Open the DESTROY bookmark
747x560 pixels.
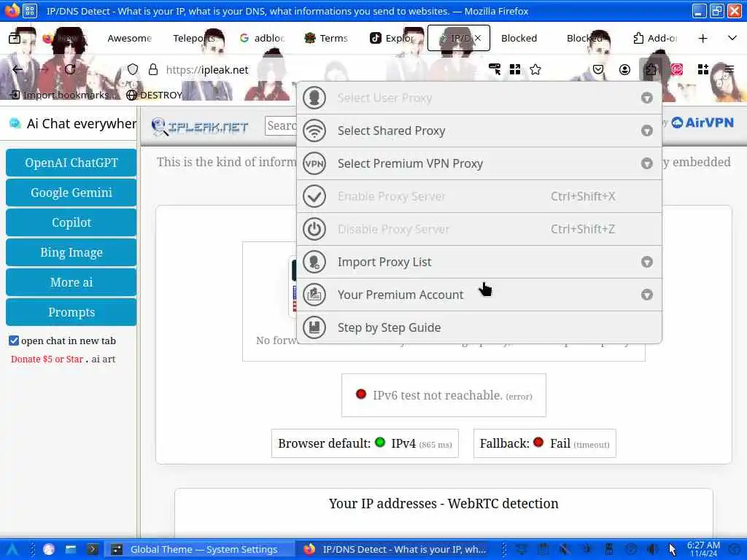coord(155,95)
